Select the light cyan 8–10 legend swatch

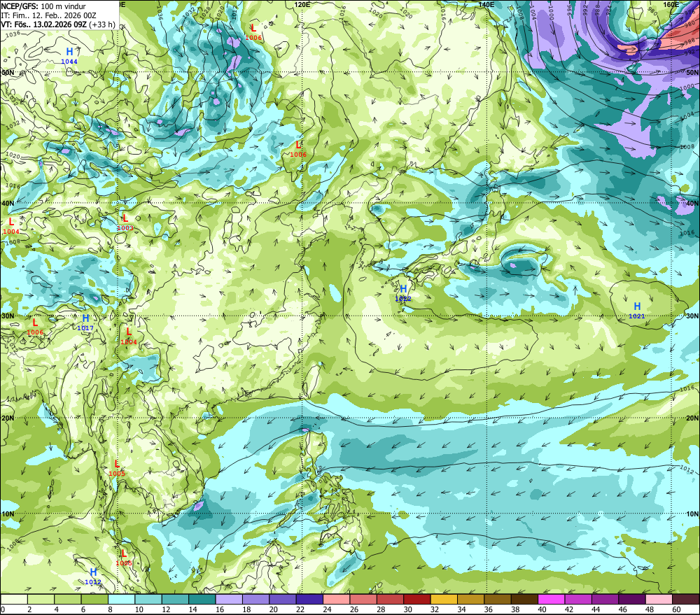pos(121,600)
